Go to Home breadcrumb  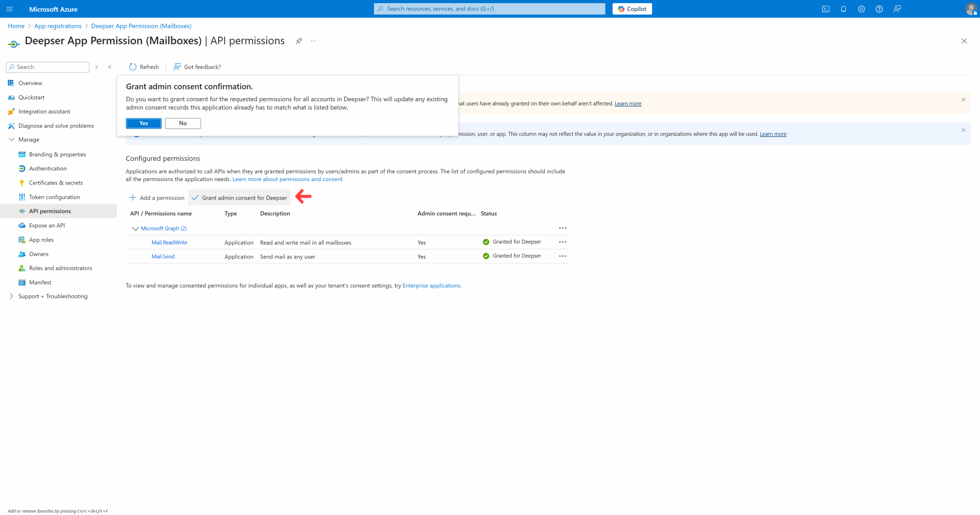tap(16, 26)
